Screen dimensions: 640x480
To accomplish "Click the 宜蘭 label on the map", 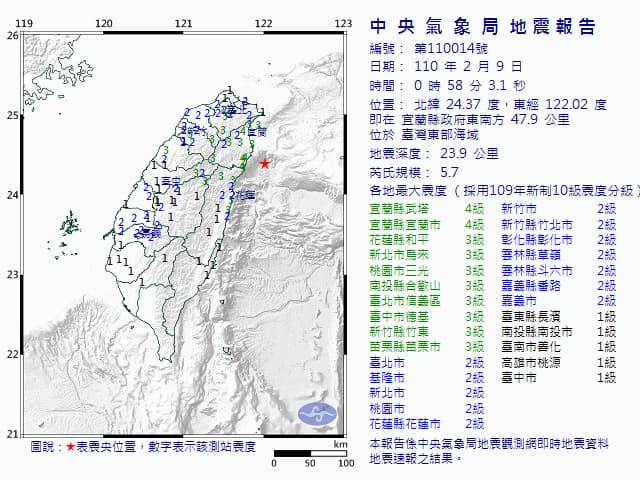I will pyautogui.click(x=257, y=132).
